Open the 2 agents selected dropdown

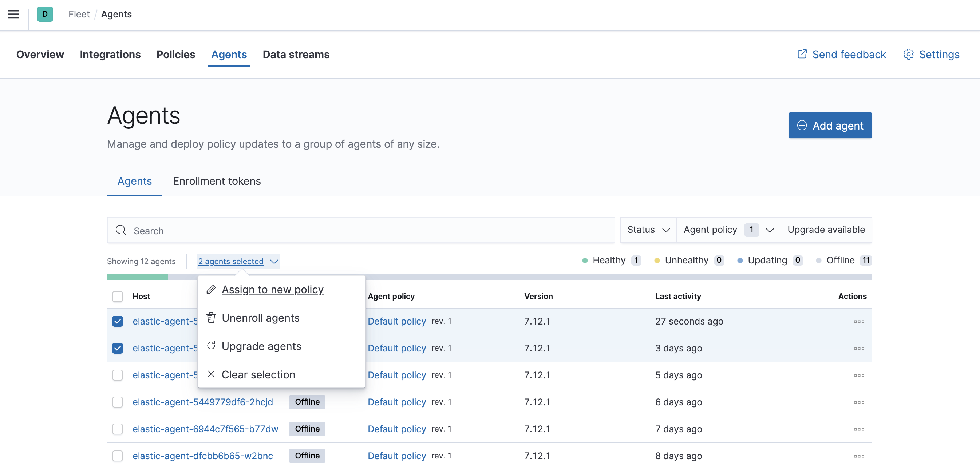(x=238, y=261)
